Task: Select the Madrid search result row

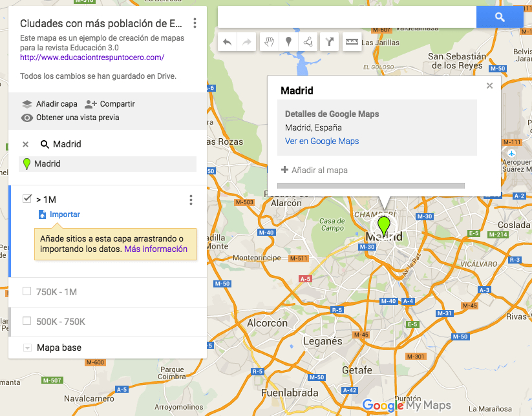Action: click(107, 164)
